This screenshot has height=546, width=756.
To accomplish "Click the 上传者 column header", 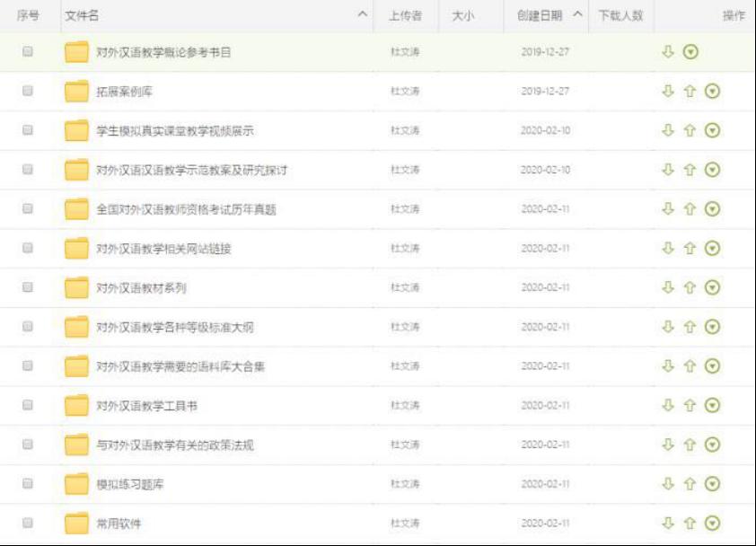I will pos(405,16).
